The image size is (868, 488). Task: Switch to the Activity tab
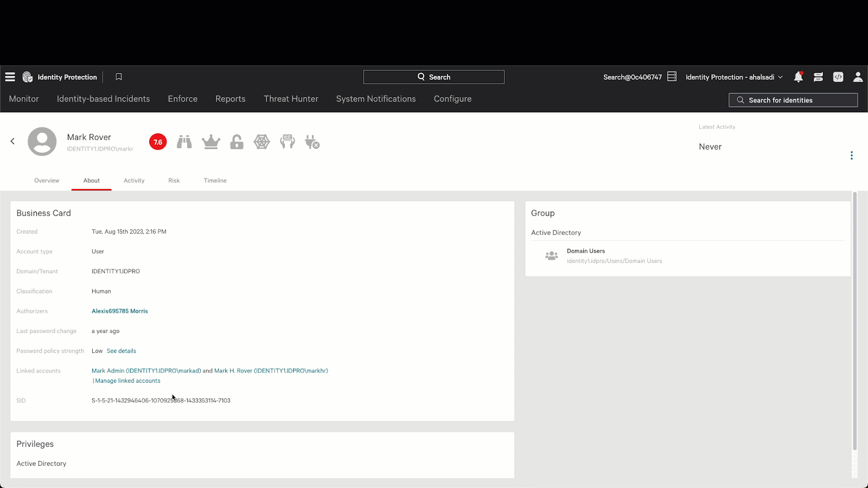(134, 181)
